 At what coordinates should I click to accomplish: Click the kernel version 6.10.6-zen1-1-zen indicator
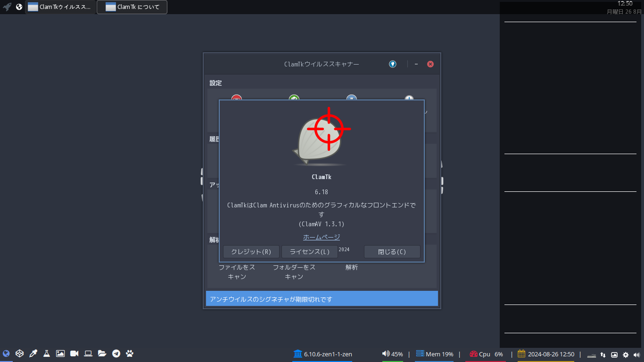(x=322, y=354)
